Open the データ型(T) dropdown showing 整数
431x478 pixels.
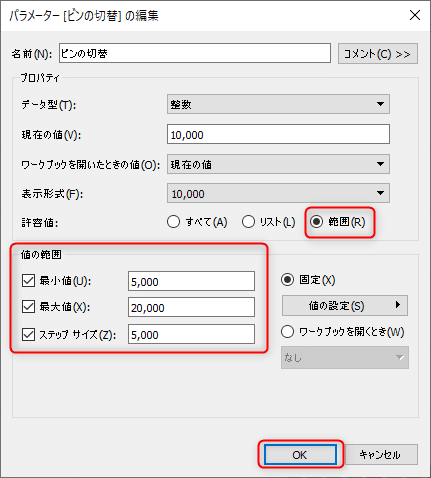point(278,104)
